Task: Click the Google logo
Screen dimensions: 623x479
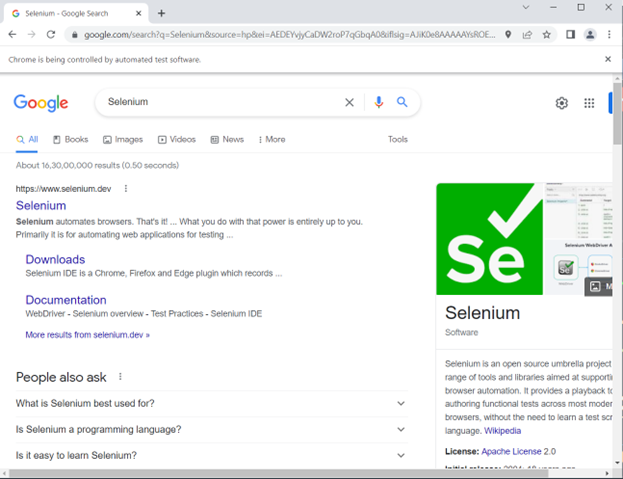Action: [x=41, y=103]
